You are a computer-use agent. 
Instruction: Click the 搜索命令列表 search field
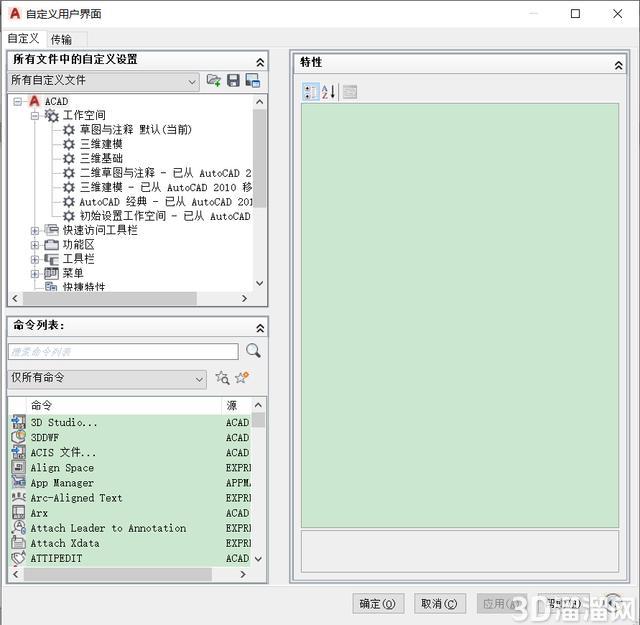[123, 351]
